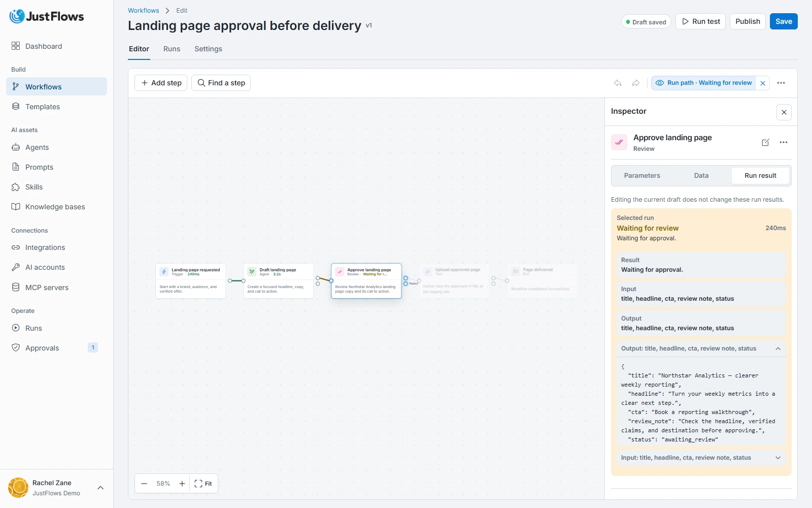Dismiss the Run path filter
Viewport: 812px width, 508px height.
coord(763,83)
